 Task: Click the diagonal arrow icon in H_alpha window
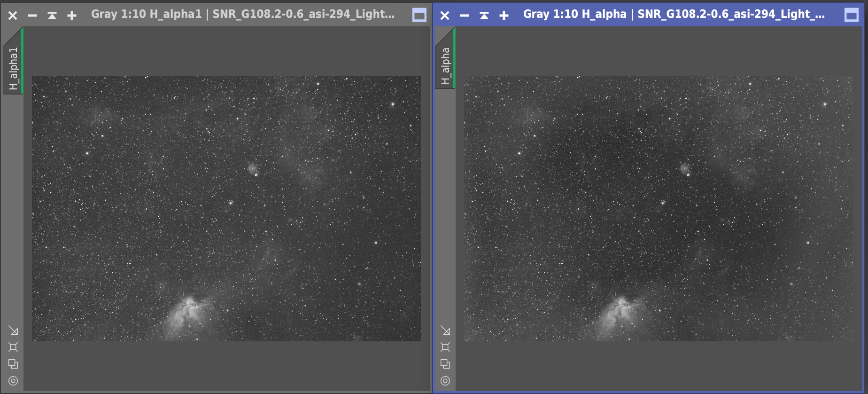tap(445, 331)
